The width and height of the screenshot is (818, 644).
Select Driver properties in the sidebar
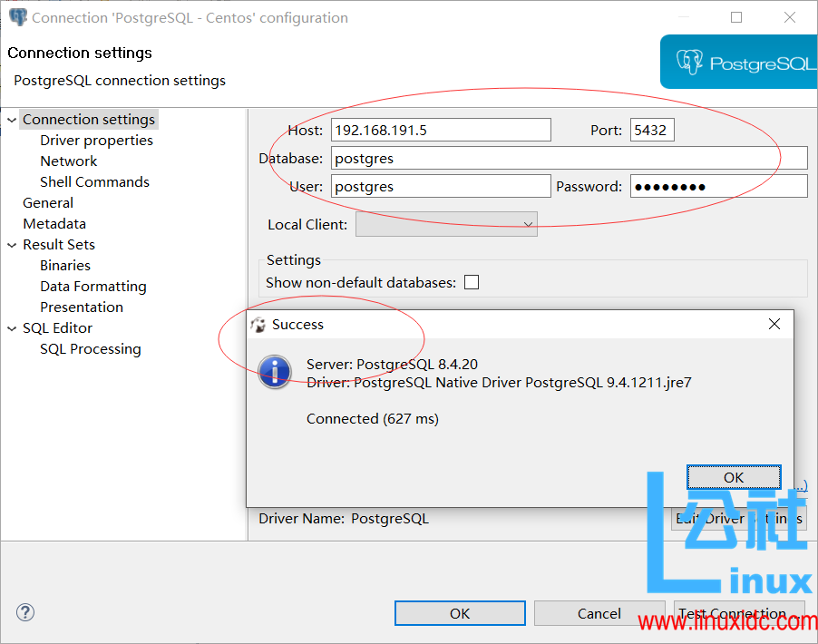[96, 140]
